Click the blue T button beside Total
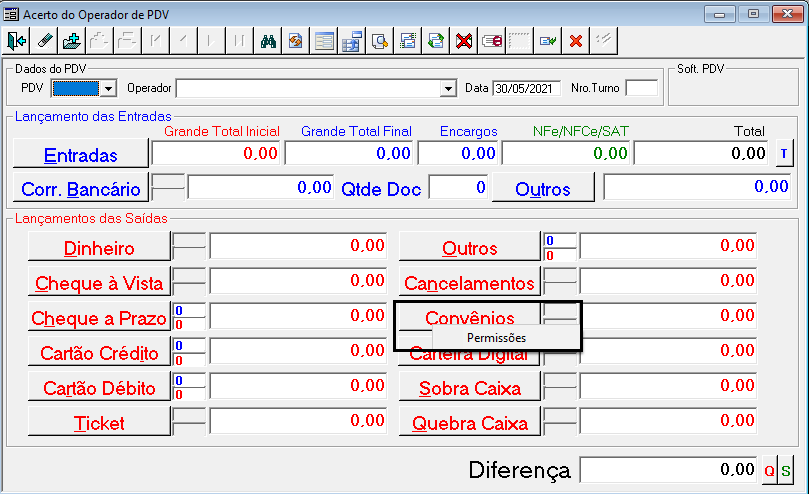 point(784,154)
